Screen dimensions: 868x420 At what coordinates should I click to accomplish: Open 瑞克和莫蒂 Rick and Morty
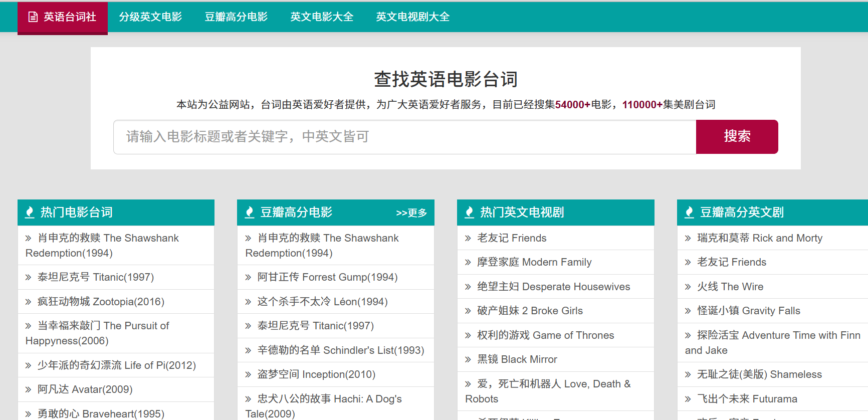click(760, 238)
